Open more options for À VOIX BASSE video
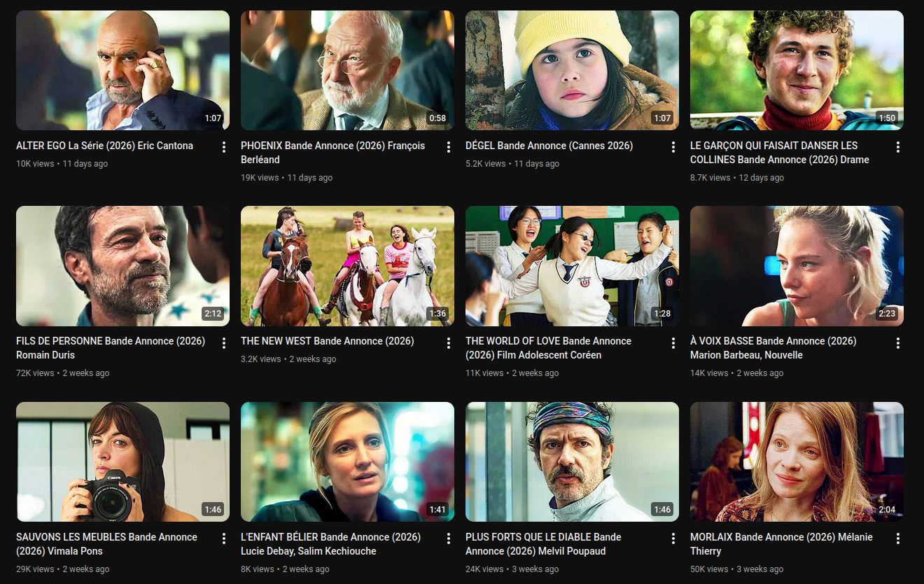Image resolution: width=924 pixels, height=584 pixels. pyautogui.click(x=898, y=343)
